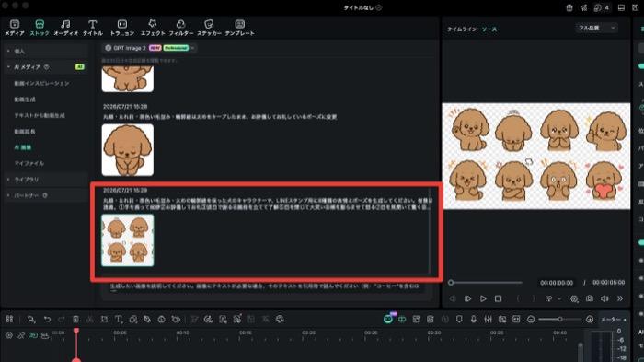
Task: Click the generation history scrollbar
Action: click(430, 230)
